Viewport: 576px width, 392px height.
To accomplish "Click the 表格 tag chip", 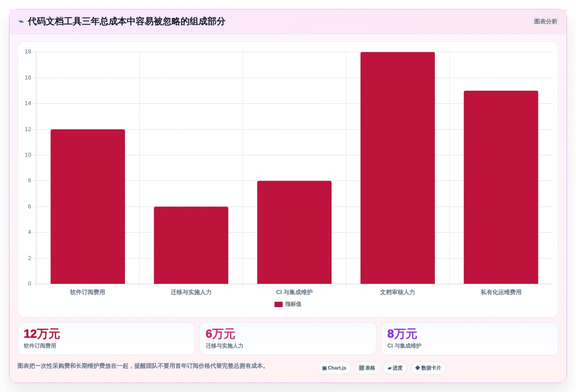I will coord(367,368).
